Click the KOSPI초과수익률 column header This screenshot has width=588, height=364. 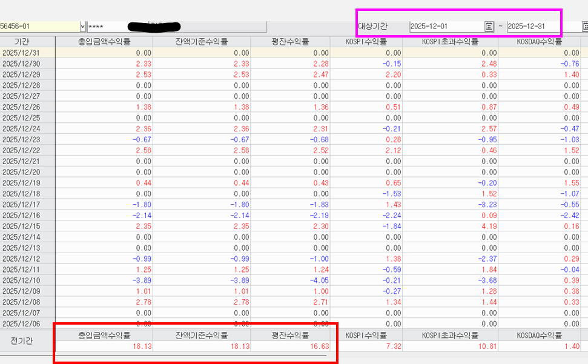click(450, 42)
